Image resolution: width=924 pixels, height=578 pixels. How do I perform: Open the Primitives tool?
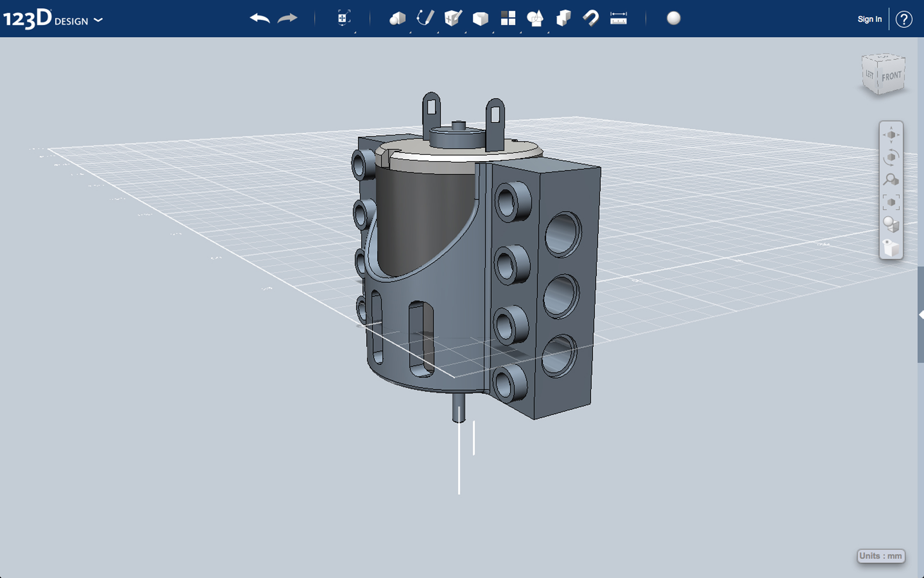tap(398, 19)
